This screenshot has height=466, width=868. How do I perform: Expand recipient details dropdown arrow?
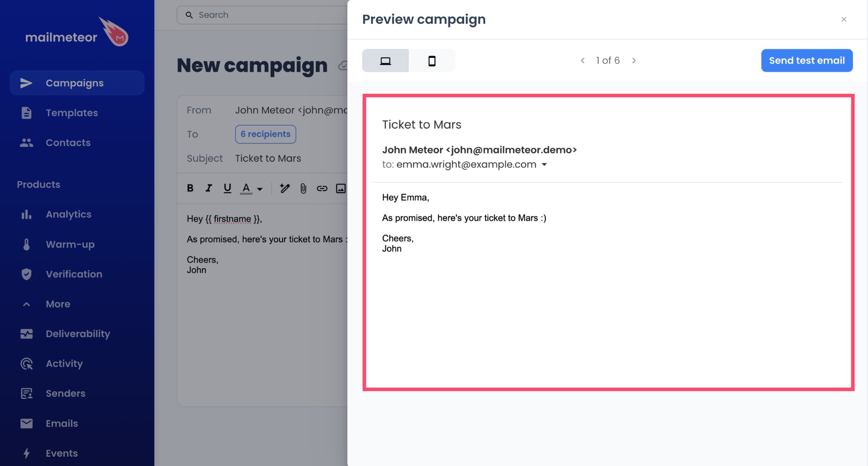[544, 164]
